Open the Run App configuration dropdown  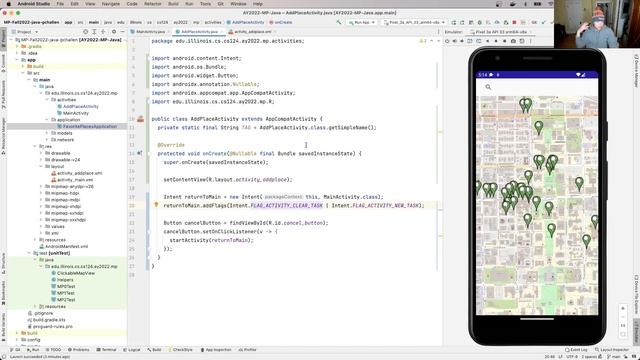(x=362, y=22)
